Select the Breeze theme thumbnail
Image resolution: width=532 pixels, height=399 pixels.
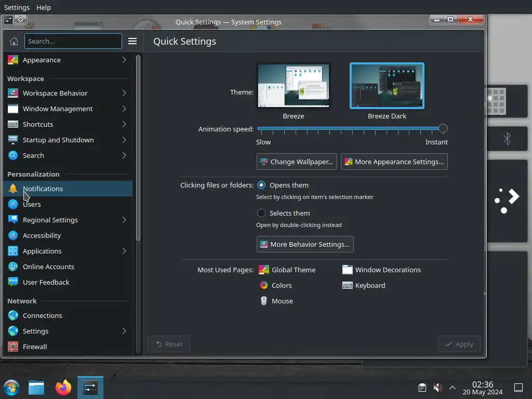pos(293,86)
